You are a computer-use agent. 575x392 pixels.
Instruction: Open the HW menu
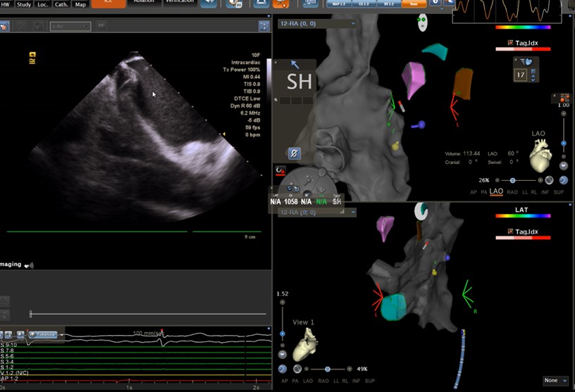(x=6, y=4)
